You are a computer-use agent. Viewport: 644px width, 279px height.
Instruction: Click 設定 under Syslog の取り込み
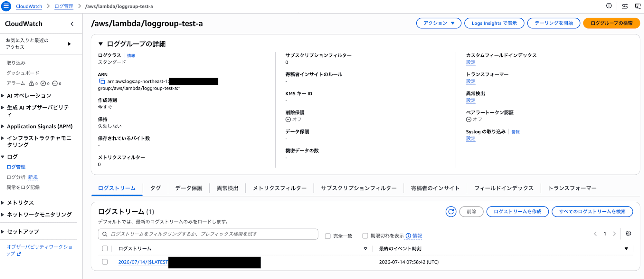click(471, 139)
